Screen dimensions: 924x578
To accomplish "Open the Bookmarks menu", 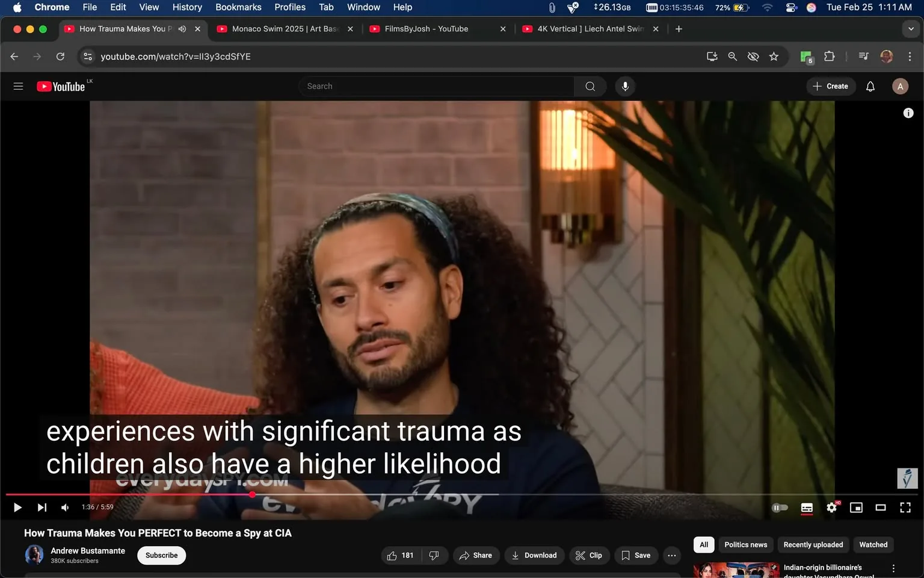I will 238,7.
